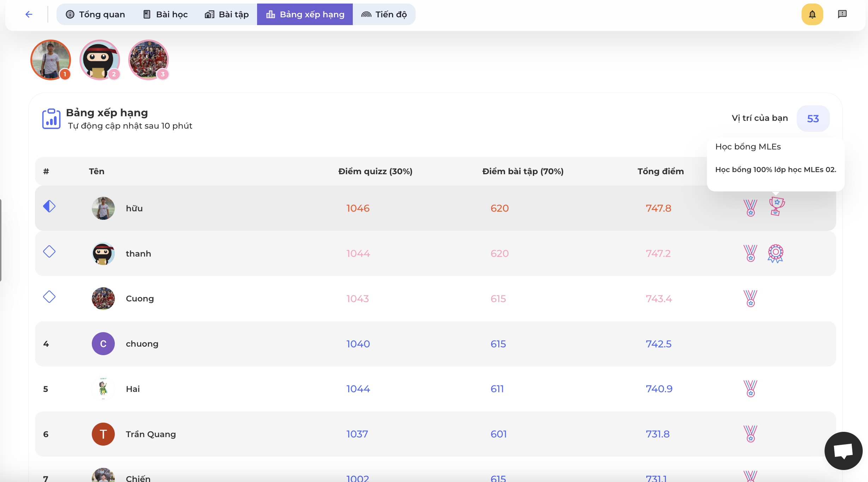Click the second-place ninja avatar in the podium
868x482 pixels.
pyautogui.click(x=100, y=60)
